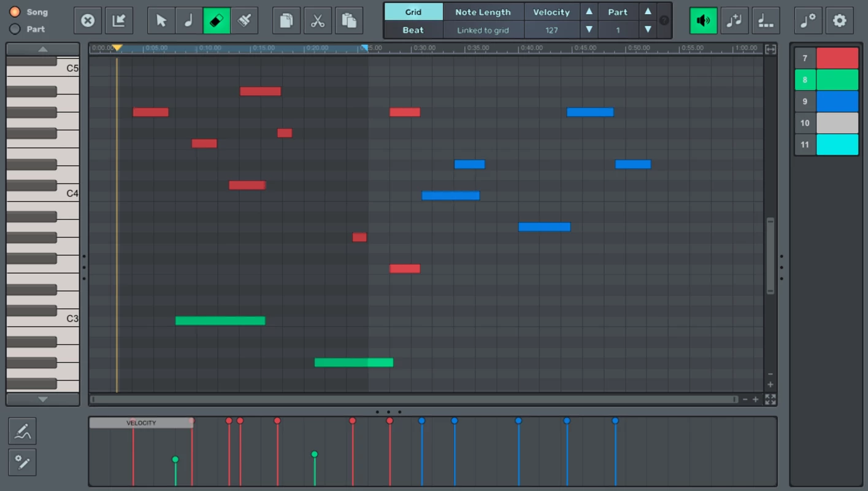Select the note draw tool
Image resolution: width=868 pixels, height=491 pixels.
click(189, 21)
